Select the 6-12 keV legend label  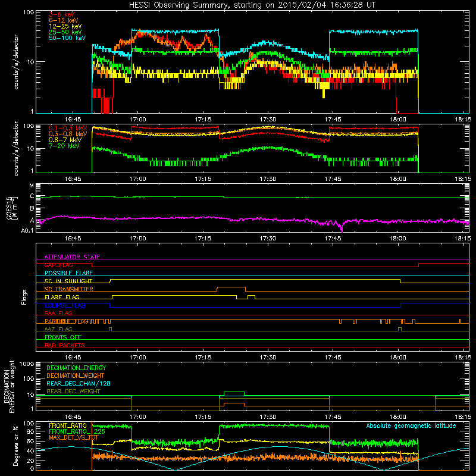coord(64,20)
